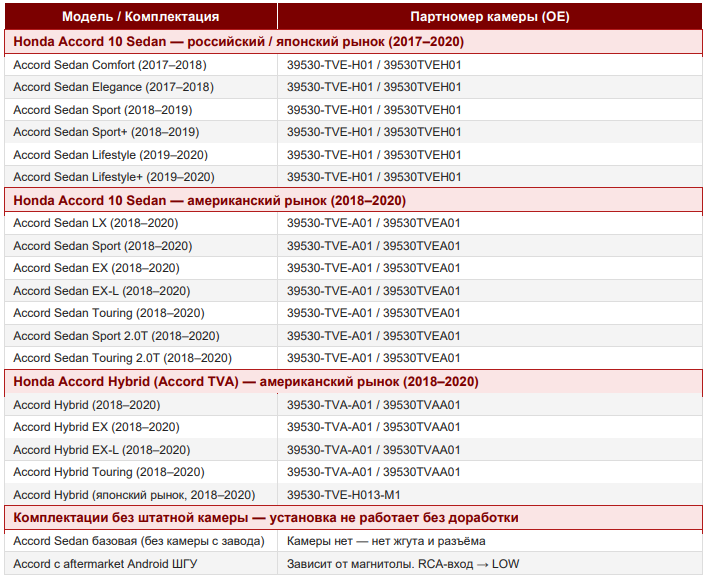Click 'Зависит от магнитолы. RCA-вход → LOW' cell
This screenshot has width=708, height=579.
point(490,564)
